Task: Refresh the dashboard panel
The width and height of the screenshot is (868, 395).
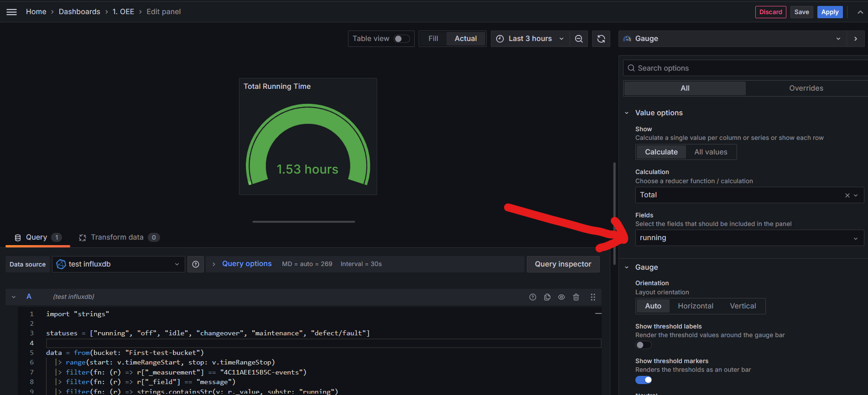Action: (x=601, y=39)
